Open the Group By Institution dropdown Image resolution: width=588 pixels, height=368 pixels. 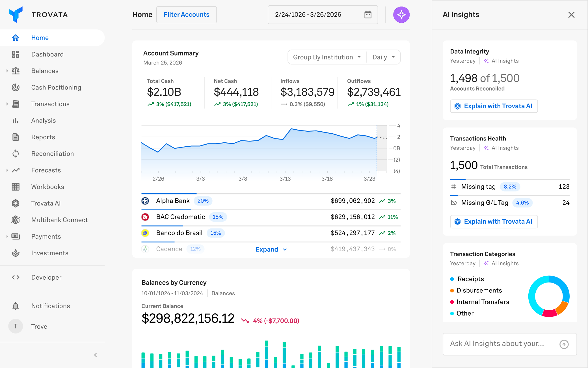[x=327, y=57]
